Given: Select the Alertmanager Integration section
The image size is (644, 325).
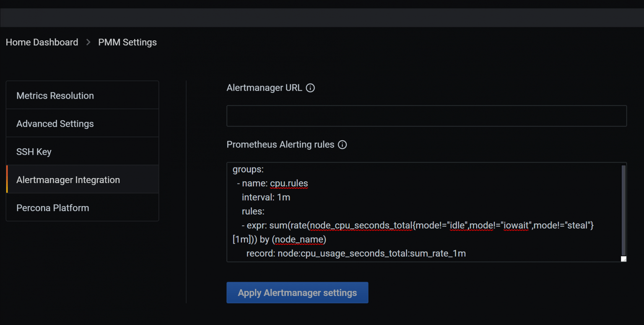Looking at the screenshot, I should pyautogui.click(x=68, y=179).
